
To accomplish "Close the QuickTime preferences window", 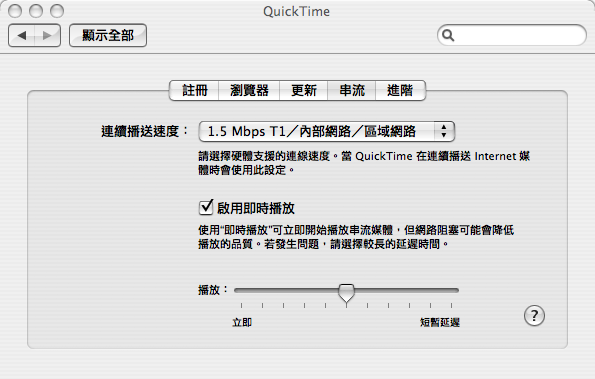I will pos(15,11).
